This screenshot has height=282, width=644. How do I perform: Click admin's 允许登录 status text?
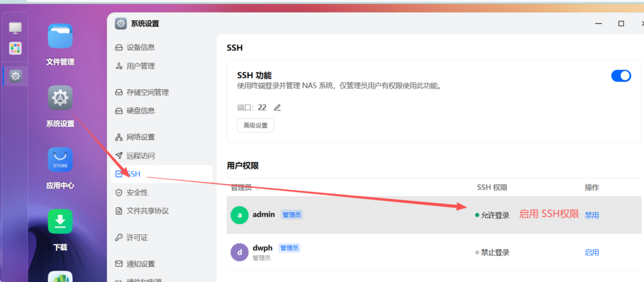coord(495,215)
